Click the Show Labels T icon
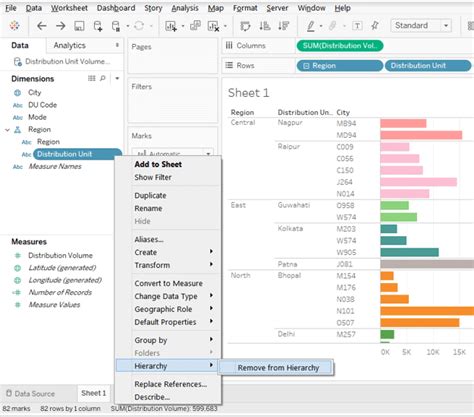474x417 pixels. (357, 26)
